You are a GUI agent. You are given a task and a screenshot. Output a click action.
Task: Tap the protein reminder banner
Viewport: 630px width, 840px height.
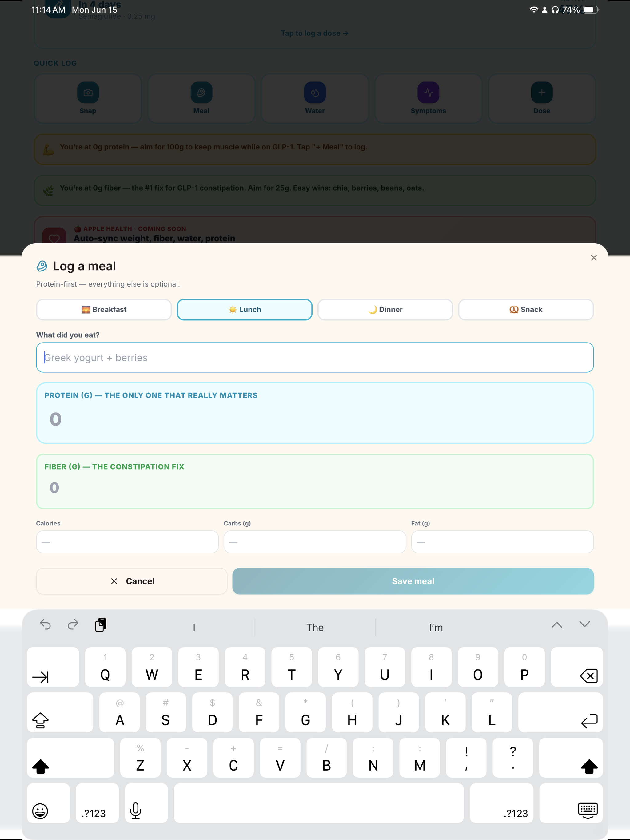(x=315, y=149)
